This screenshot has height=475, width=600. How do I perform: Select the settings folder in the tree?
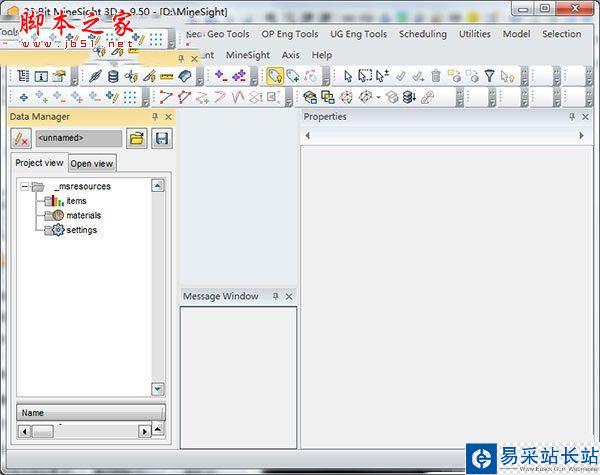[x=70, y=230]
